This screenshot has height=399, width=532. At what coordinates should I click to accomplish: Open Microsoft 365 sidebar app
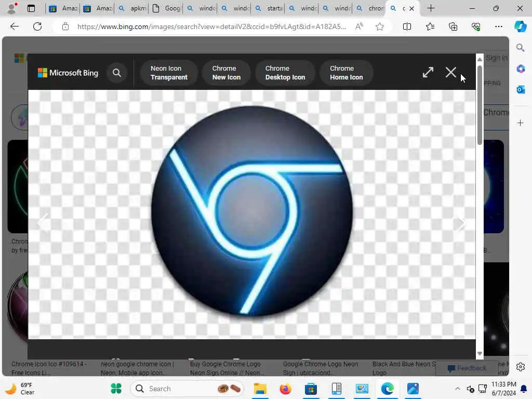coord(521,69)
